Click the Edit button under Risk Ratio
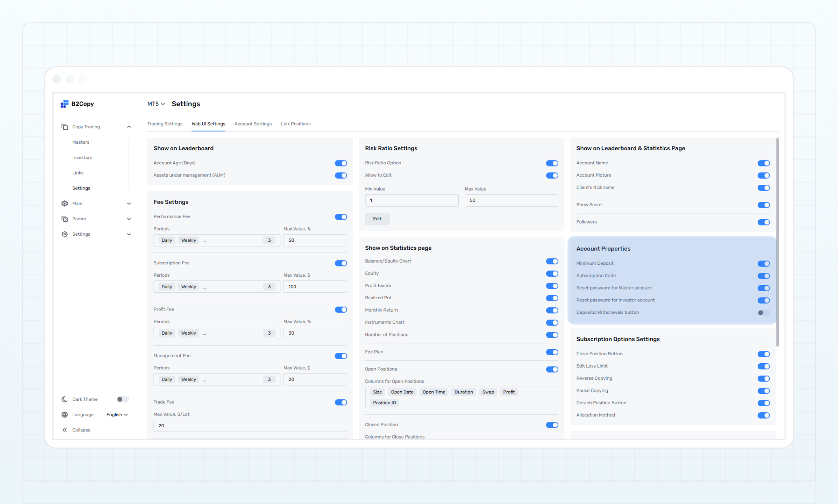 [x=377, y=219]
